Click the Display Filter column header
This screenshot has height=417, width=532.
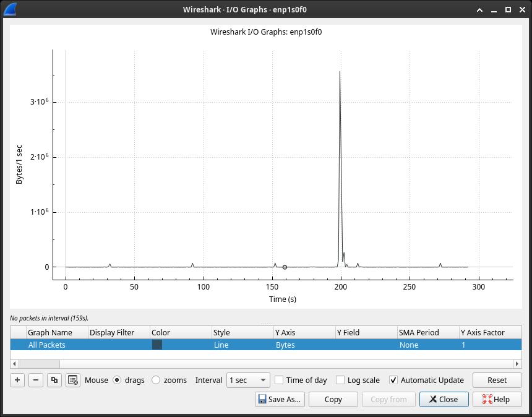point(119,332)
